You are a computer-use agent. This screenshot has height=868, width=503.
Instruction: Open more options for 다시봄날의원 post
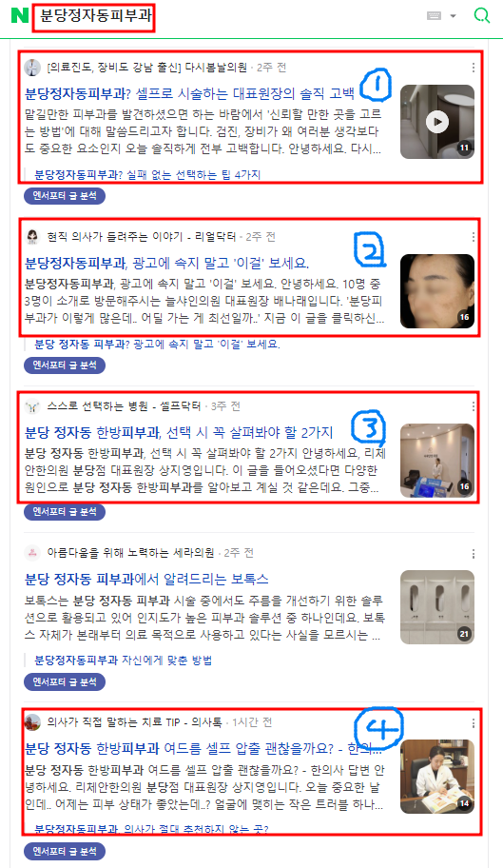click(x=474, y=68)
